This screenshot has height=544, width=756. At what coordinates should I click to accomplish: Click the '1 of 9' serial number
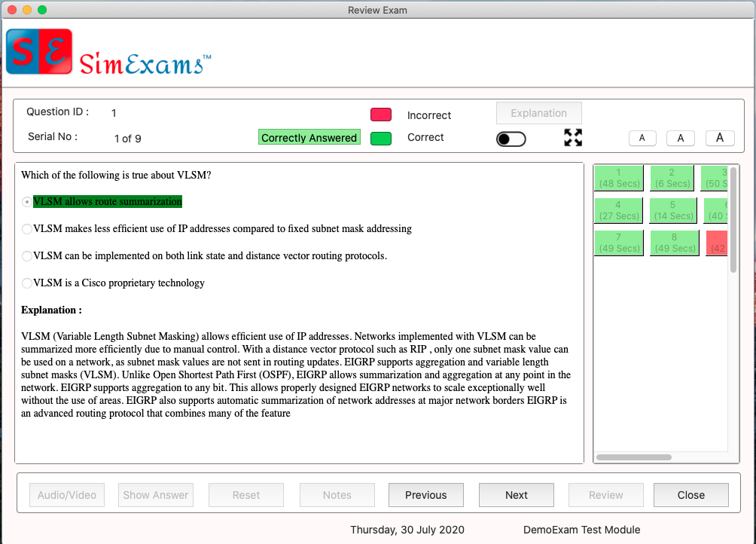tap(128, 139)
